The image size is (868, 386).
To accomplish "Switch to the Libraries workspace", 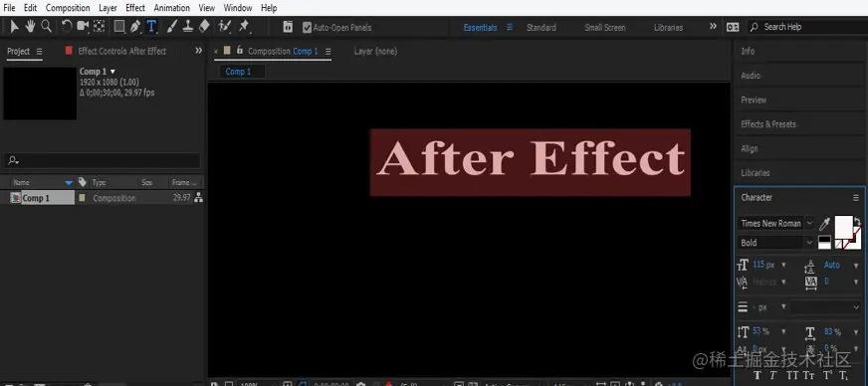I will 668,27.
